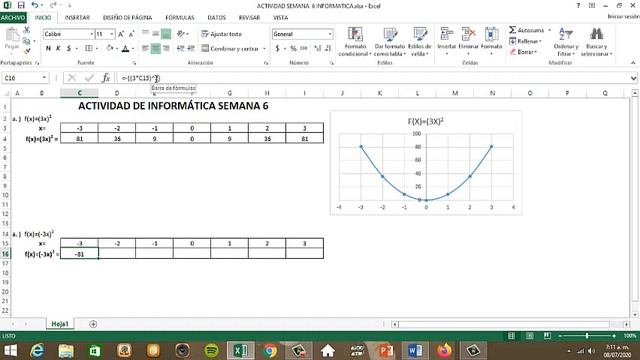The image size is (640, 360).
Task: Open Chrome from the taskbar
Action: pyautogui.click(x=270, y=351)
